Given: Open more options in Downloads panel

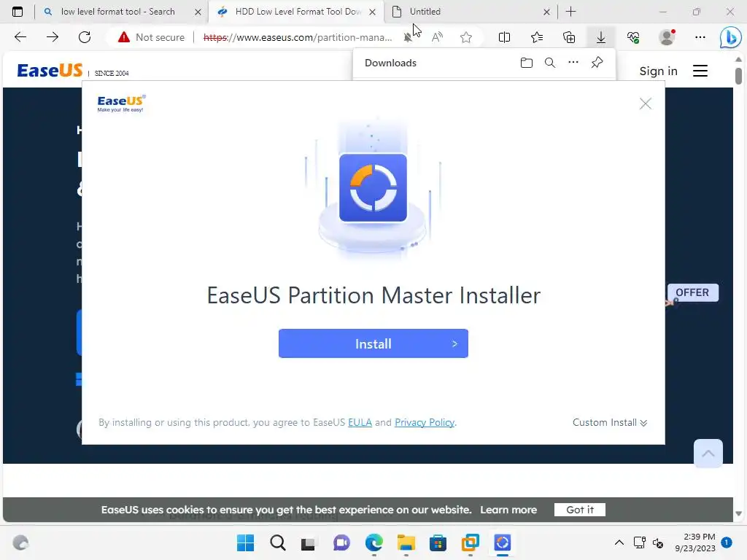Looking at the screenshot, I should pos(573,63).
